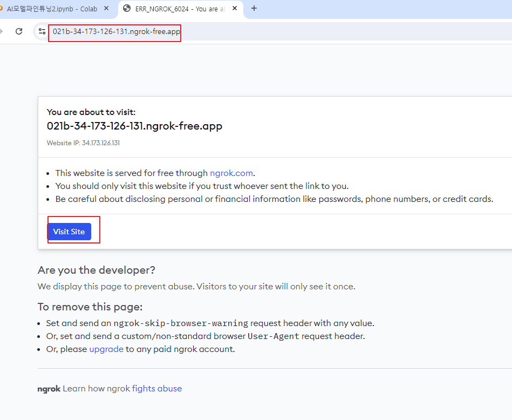The height and width of the screenshot is (420, 512).
Task: Click the forward navigation arrow
Action: 1,31
